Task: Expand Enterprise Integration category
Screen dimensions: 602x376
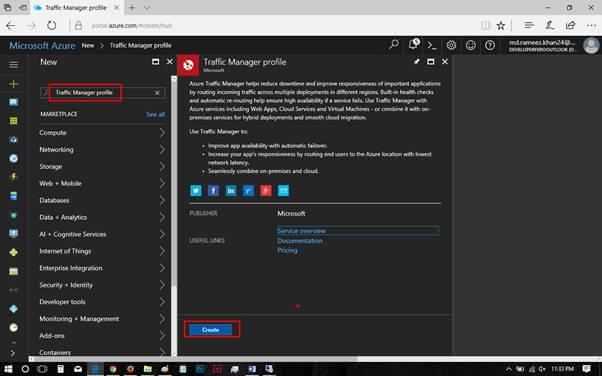Action: tap(102, 268)
